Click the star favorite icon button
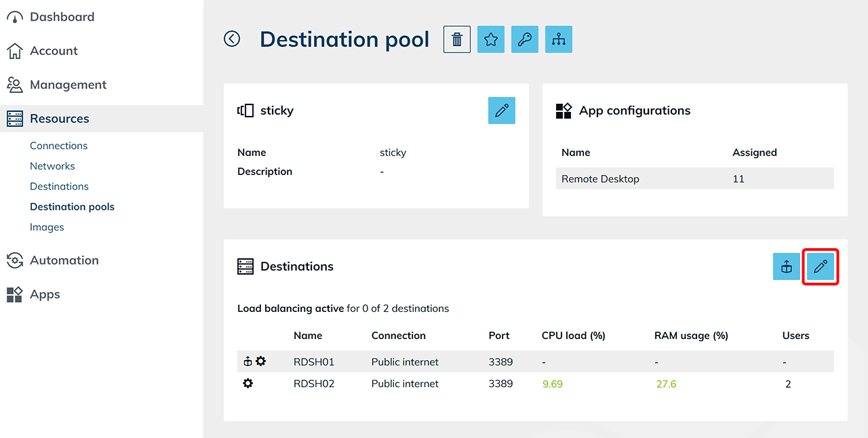Viewport: 868px width, 438px height. (x=491, y=39)
